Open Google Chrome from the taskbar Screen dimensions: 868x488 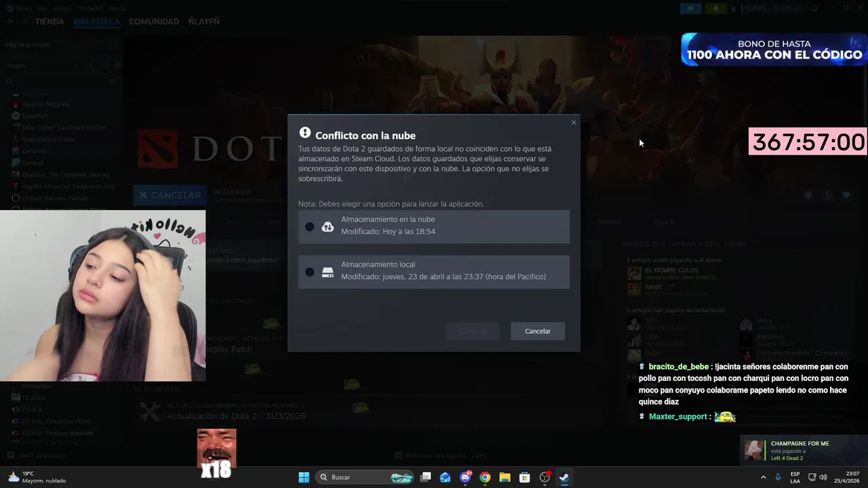(x=485, y=477)
